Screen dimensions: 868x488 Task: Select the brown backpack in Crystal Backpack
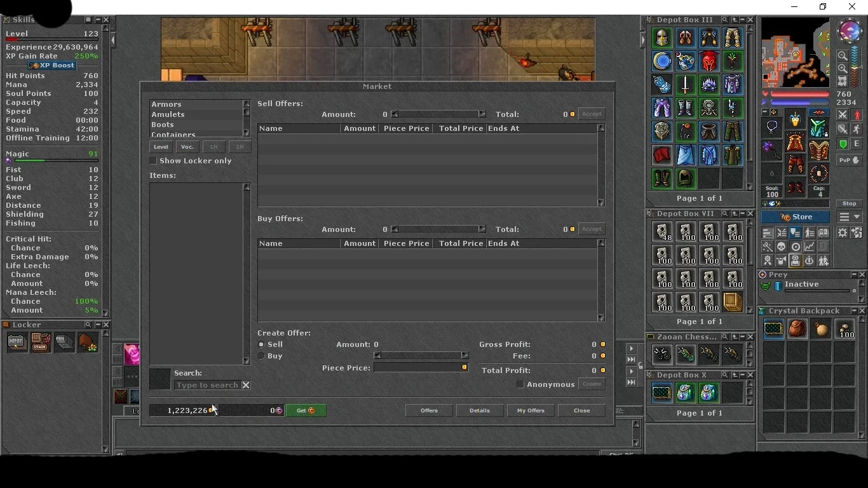tap(797, 329)
